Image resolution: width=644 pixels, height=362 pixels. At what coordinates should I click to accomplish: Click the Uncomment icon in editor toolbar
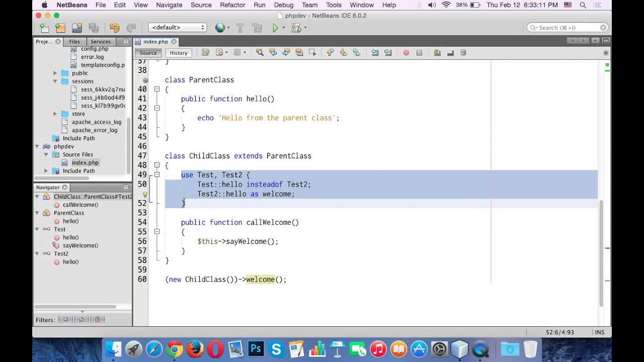pyautogui.click(x=450, y=52)
